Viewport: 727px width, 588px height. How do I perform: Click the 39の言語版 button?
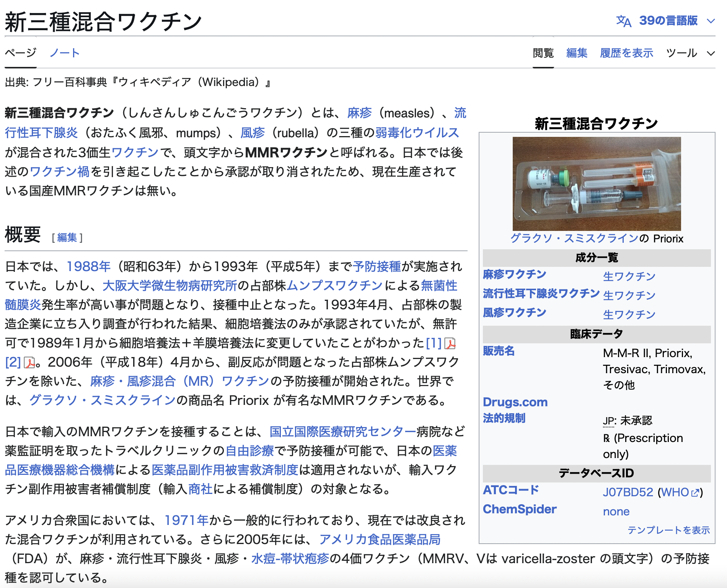(x=668, y=21)
